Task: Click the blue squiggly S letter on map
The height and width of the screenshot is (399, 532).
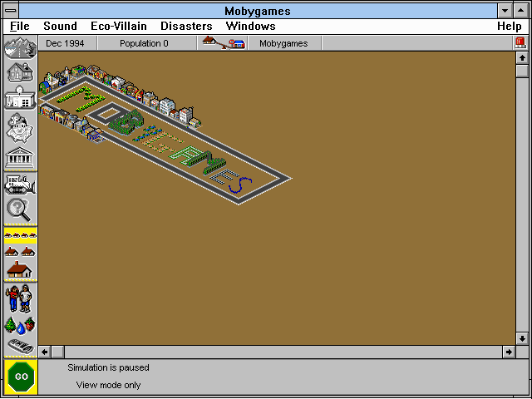Action: [240, 185]
